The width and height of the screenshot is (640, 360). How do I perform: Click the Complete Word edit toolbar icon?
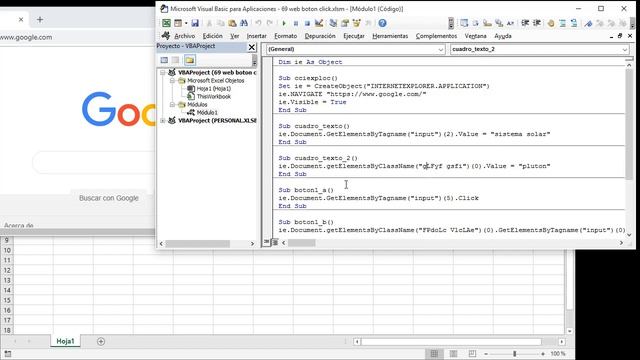511,23
